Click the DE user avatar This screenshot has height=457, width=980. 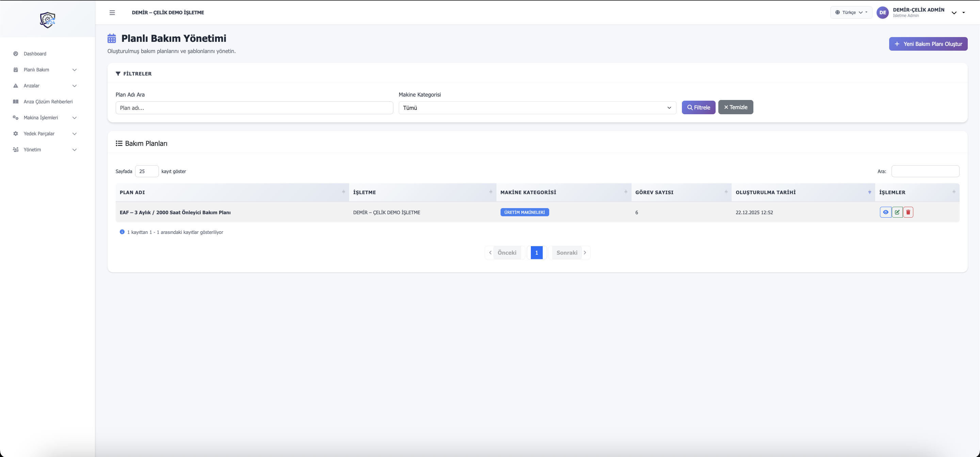coord(883,13)
